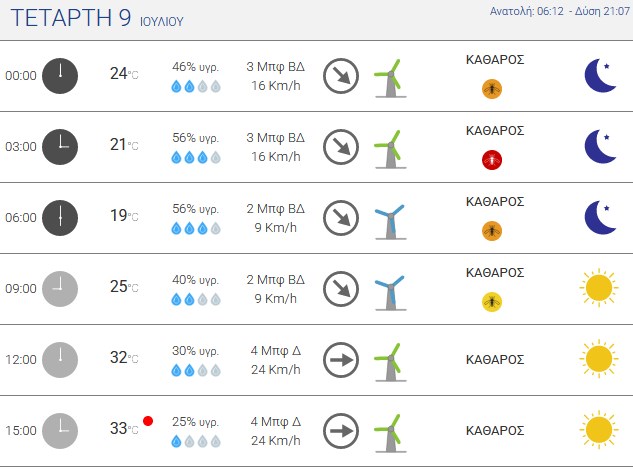Click the 32°C temperature at 12:00
Image resolution: width=633 pixels, height=470 pixels.
click(x=124, y=357)
